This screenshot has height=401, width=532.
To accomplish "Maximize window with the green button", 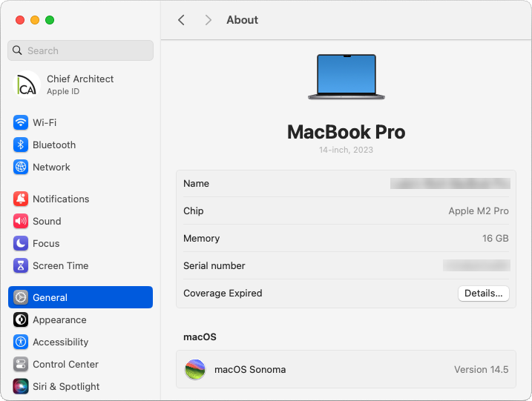I will click(50, 20).
